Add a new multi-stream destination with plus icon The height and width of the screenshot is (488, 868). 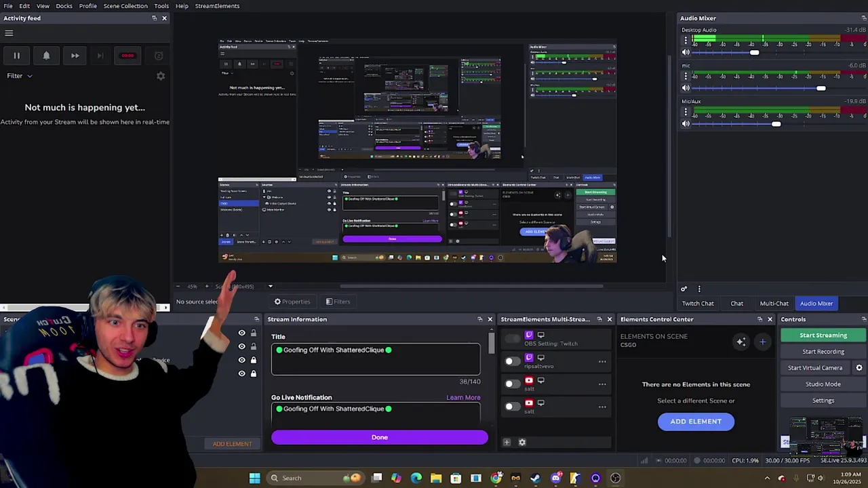point(507,442)
